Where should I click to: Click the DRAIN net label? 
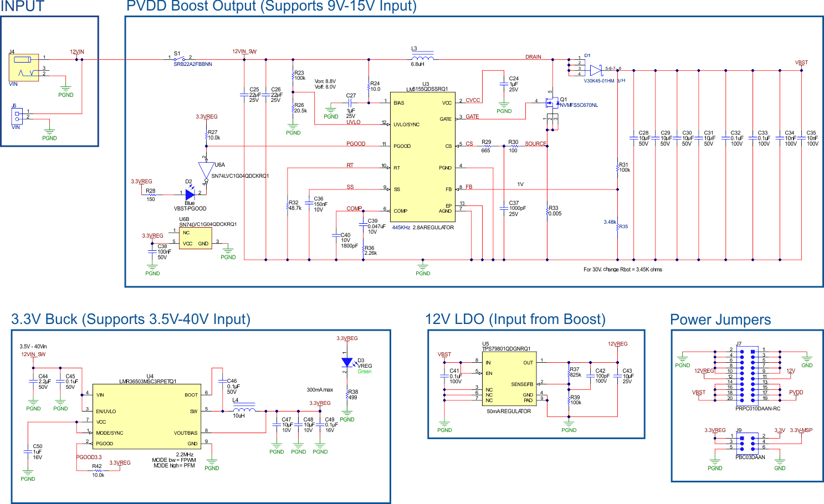click(533, 57)
